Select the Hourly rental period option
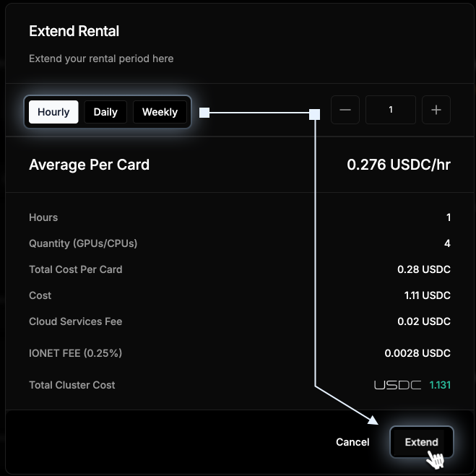Screen dimensions: 476x476 pos(53,112)
